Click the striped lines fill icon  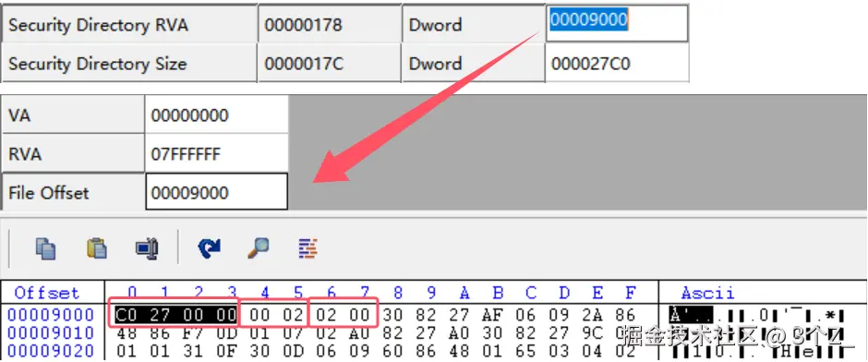point(307,248)
